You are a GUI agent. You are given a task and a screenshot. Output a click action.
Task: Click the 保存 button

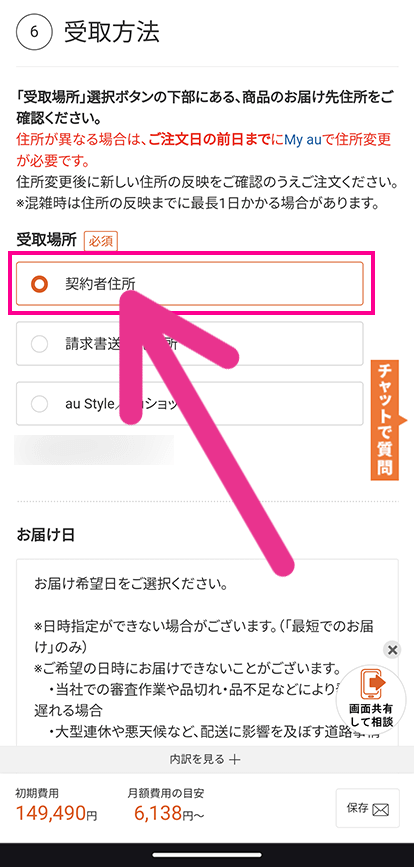pyautogui.click(x=368, y=808)
